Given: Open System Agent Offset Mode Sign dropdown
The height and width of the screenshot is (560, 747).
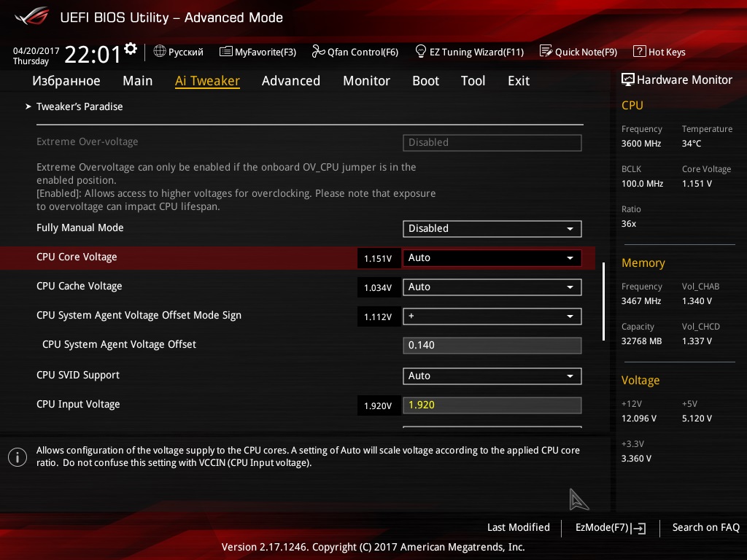Looking at the screenshot, I should pos(492,316).
